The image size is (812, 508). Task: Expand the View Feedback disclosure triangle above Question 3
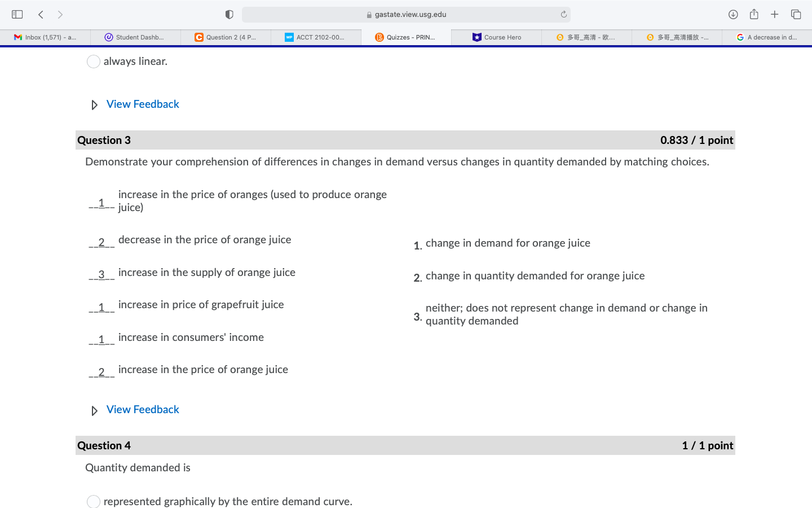pos(94,104)
